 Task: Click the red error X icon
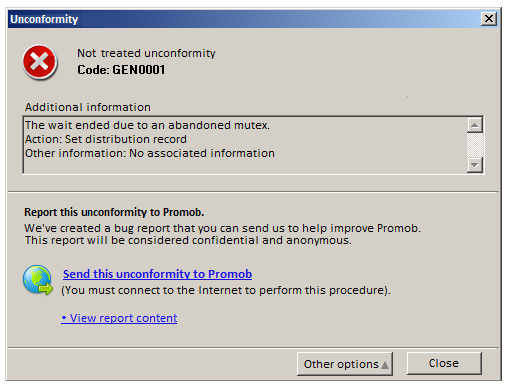40,62
